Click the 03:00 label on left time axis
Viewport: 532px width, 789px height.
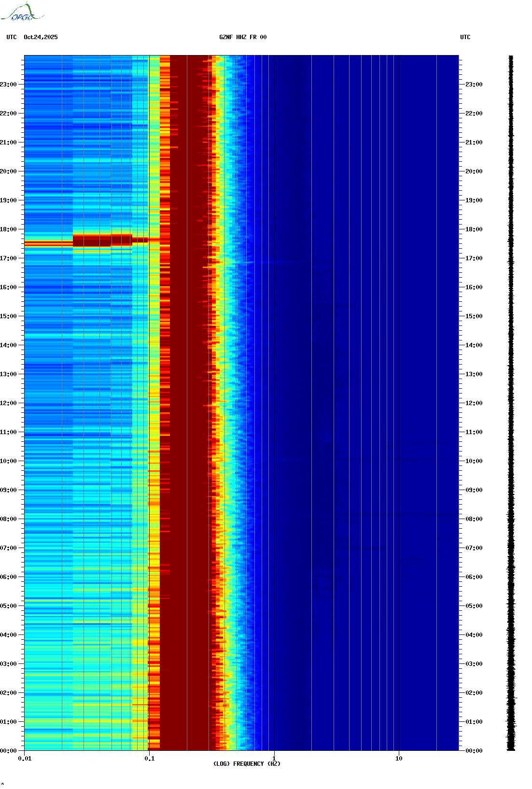coord(9,664)
